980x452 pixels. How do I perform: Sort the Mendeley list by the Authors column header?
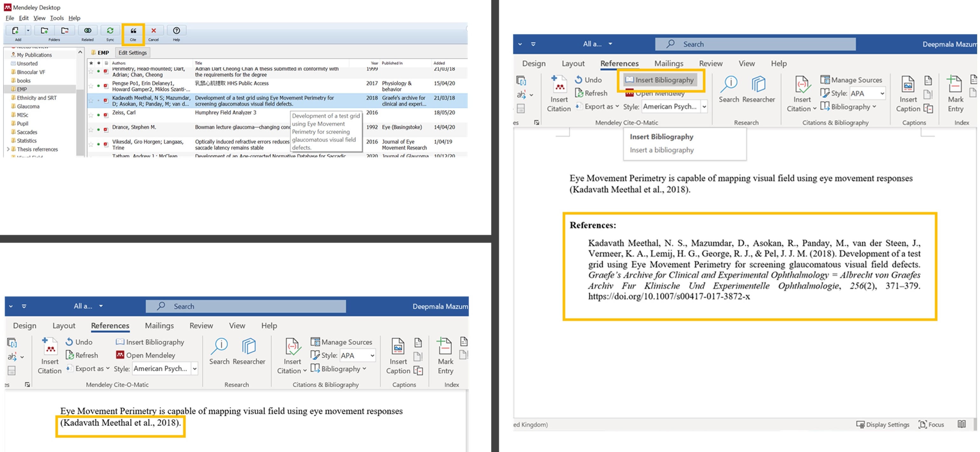(x=119, y=63)
